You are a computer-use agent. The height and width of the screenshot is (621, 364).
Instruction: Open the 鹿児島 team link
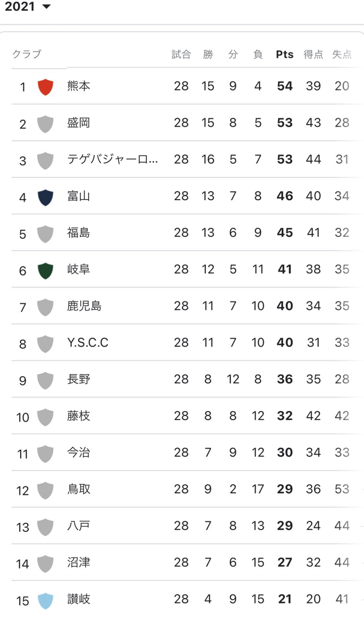(84, 306)
